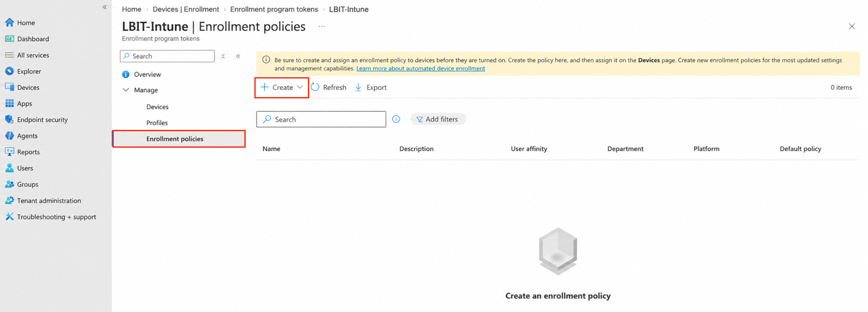Collapse the left navigation with double chevron

click(x=104, y=7)
